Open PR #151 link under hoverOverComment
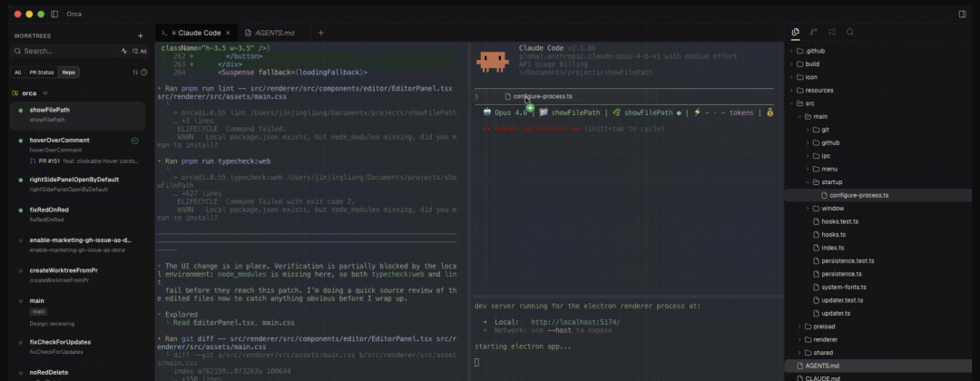 [x=83, y=161]
